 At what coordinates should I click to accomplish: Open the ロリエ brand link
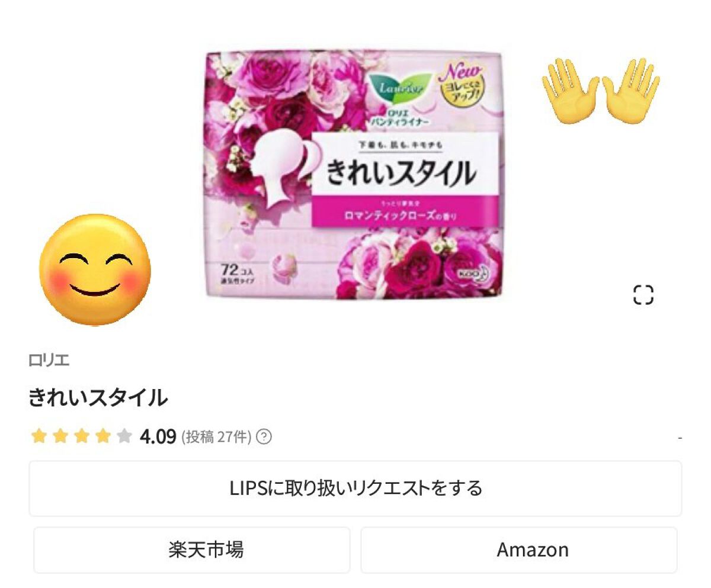[x=49, y=360]
